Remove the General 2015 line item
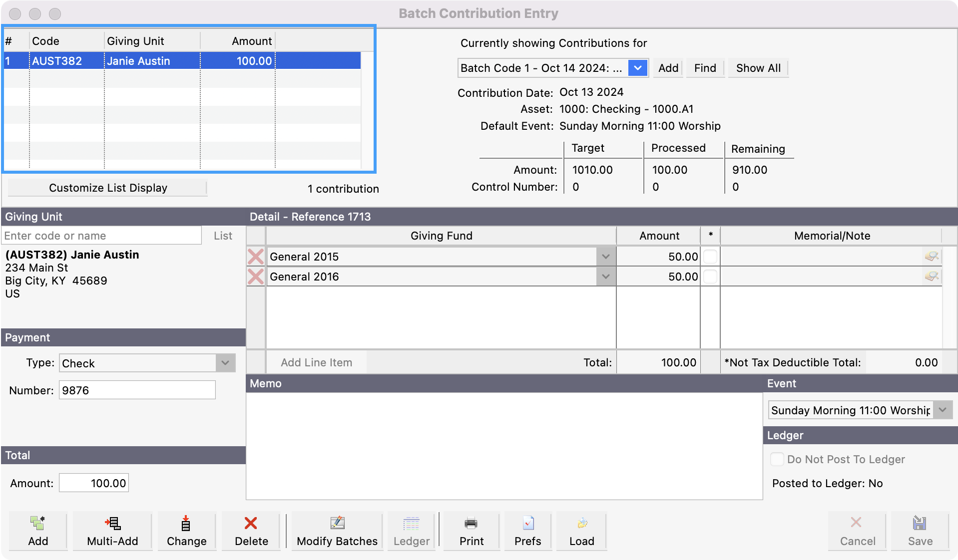Viewport: 958px width, 560px height. (256, 257)
